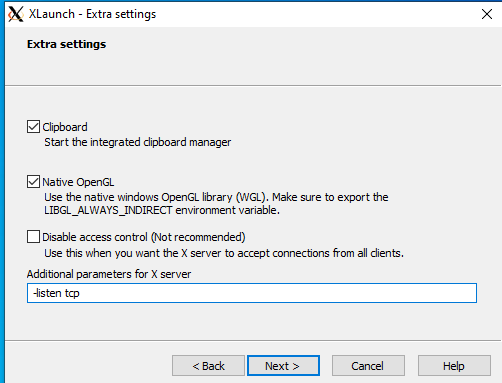Focus the Additional parameters input field
Screen dimensions: 502x383
[252, 293]
